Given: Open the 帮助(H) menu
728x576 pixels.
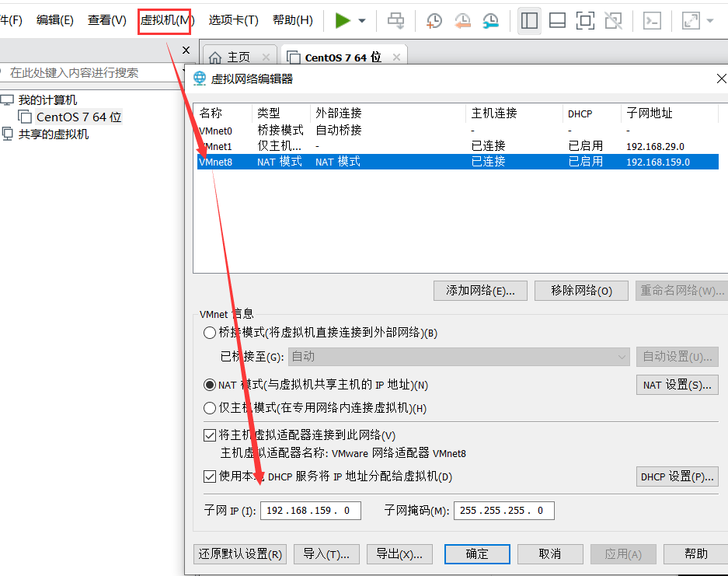Looking at the screenshot, I should (292, 20).
